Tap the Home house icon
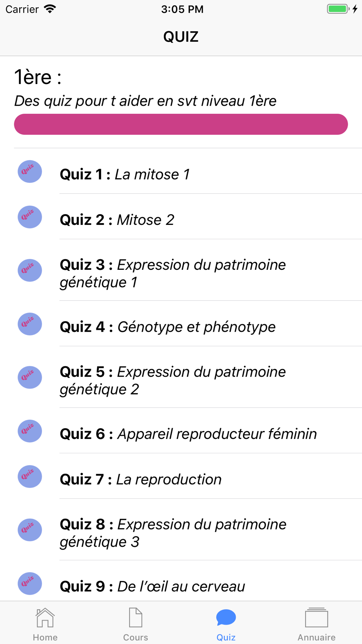Screen dimensions: 362x644 [45, 617]
